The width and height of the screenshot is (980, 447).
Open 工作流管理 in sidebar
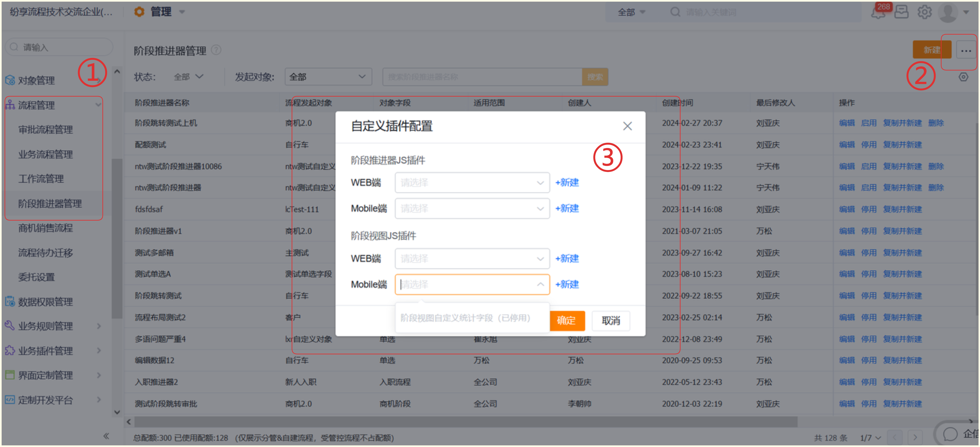click(x=41, y=178)
